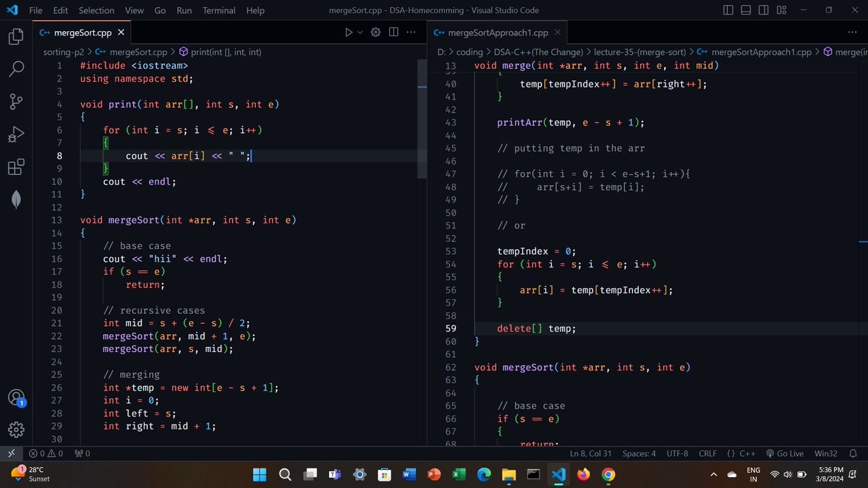Open the Selection menu
Screen dimensions: 868x488
tap(96, 11)
